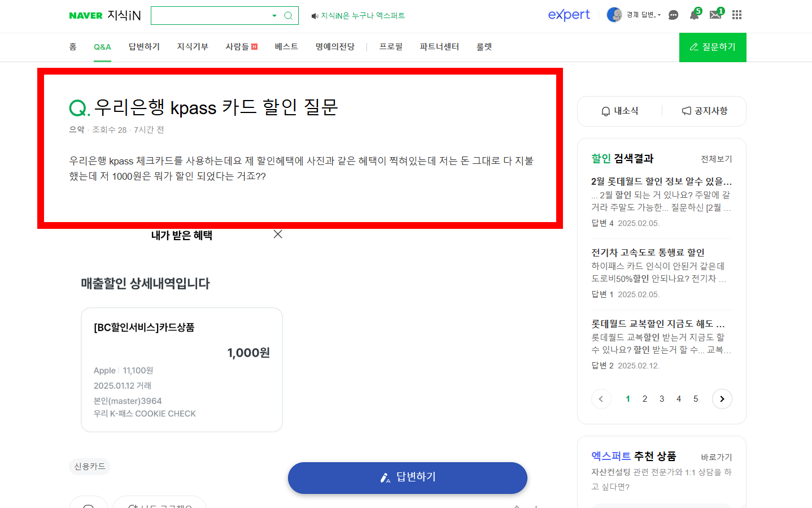Click the green 질문하기 button

point(713,47)
